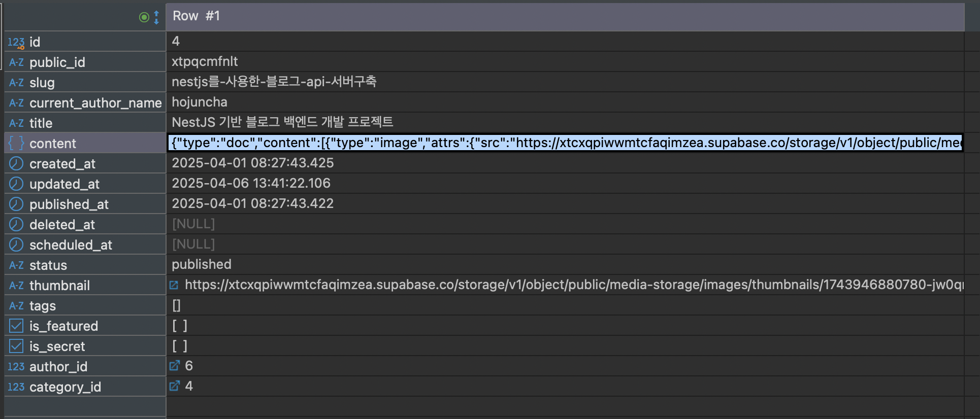Select updated_at value 2025-04-06 13:41:22.106
Screen dimensions: 980x419
click(x=251, y=183)
